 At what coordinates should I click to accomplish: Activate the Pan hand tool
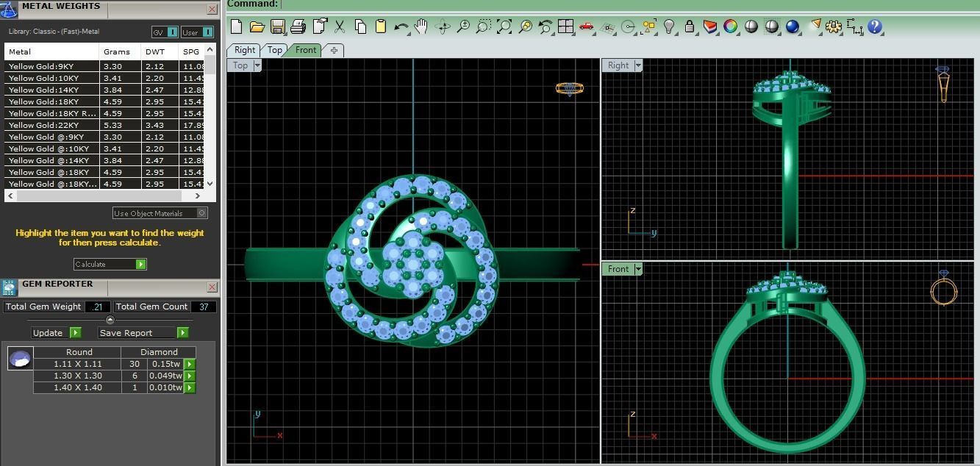[x=421, y=26]
